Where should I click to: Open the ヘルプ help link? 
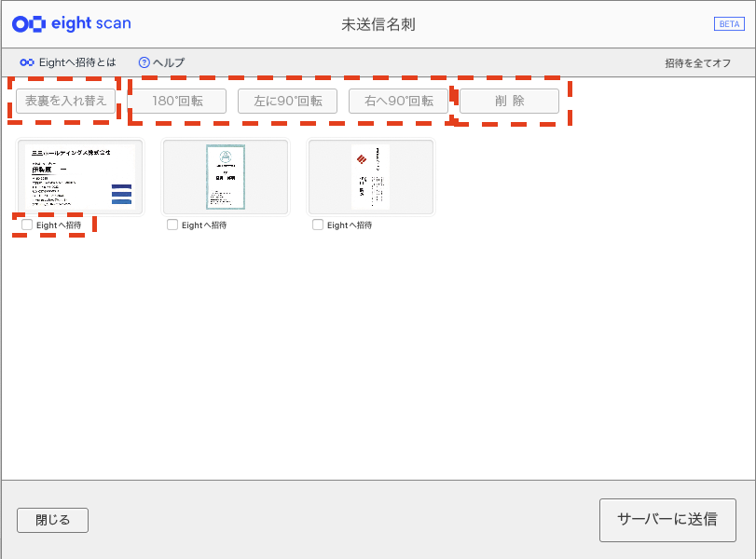coord(161,62)
